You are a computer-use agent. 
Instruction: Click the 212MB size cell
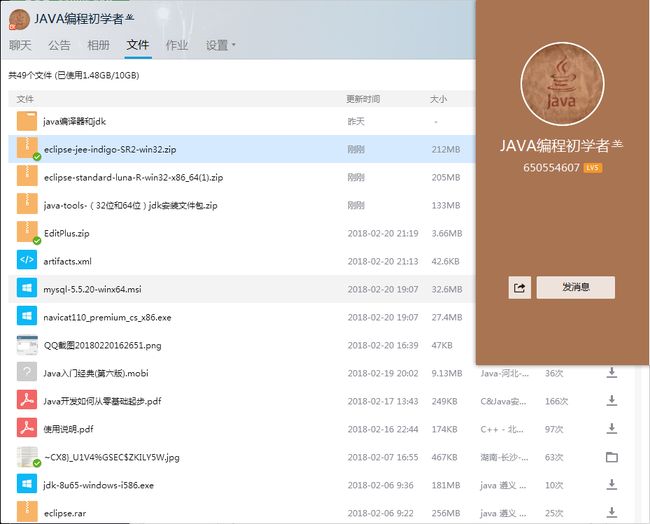click(446, 149)
